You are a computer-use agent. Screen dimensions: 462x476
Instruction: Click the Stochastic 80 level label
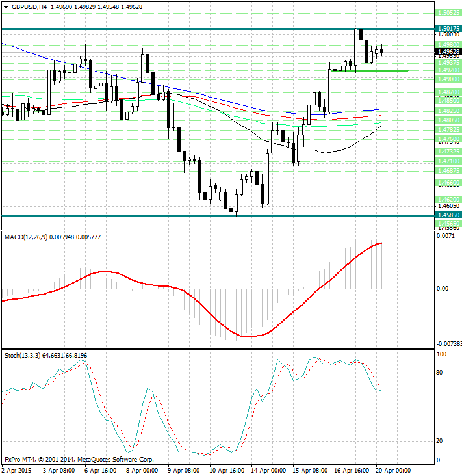tap(439, 373)
